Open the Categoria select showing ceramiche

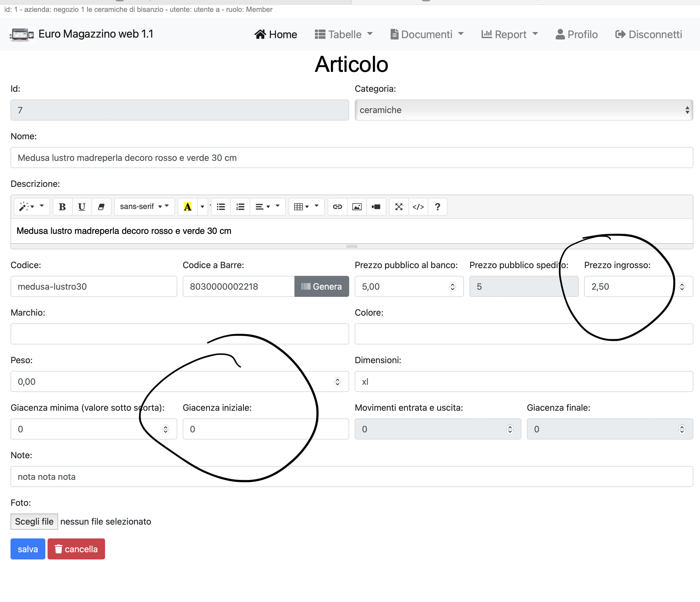click(x=523, y=110)
